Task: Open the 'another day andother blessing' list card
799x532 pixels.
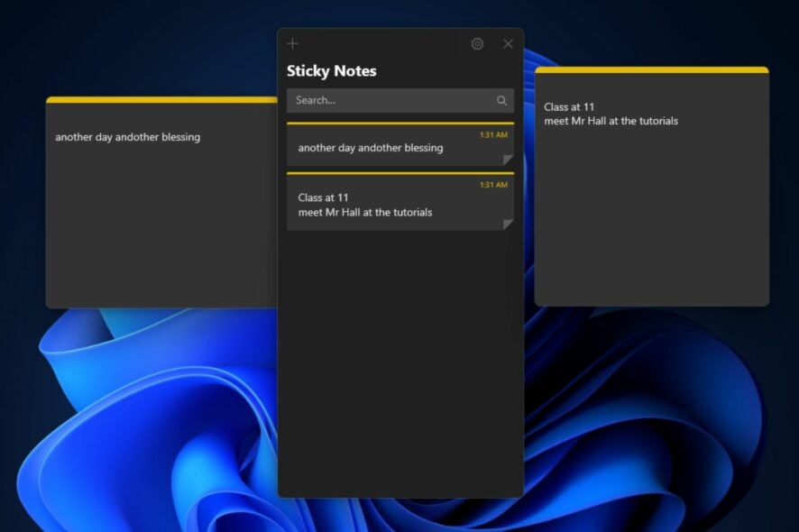Action: point(400,144)
